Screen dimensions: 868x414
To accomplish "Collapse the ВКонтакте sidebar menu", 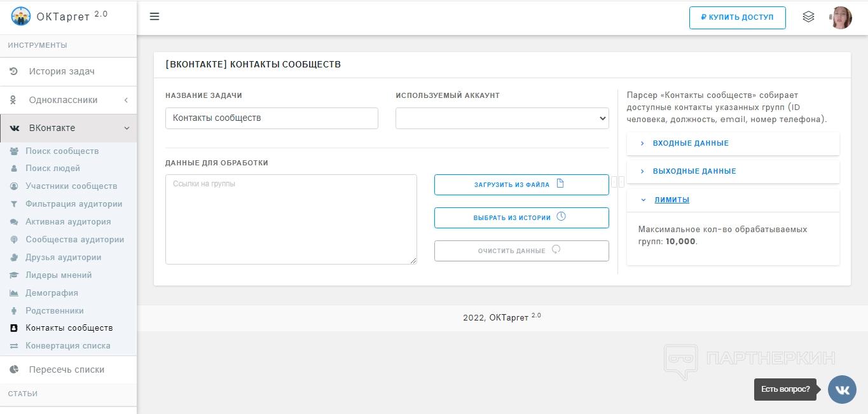I will point(68,128).
